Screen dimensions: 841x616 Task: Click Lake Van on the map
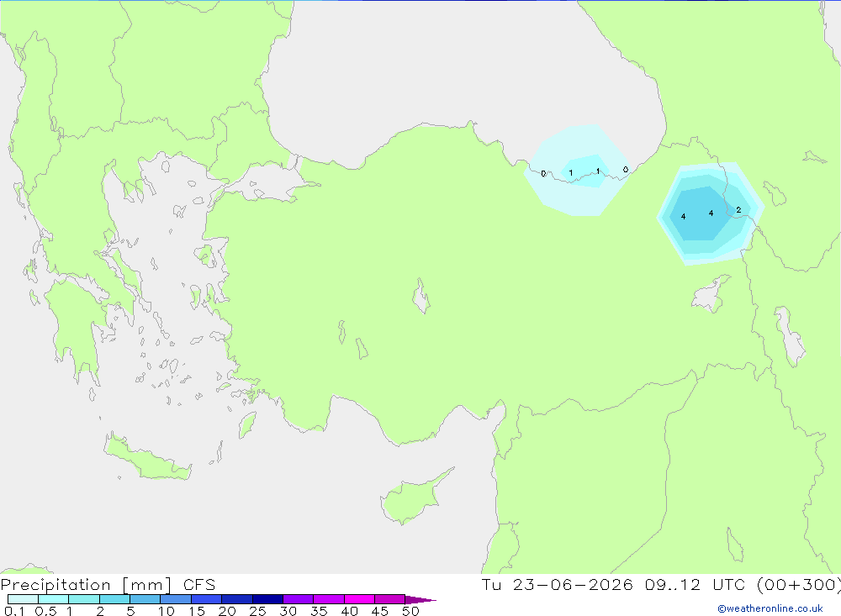click(x=710, y=296)
